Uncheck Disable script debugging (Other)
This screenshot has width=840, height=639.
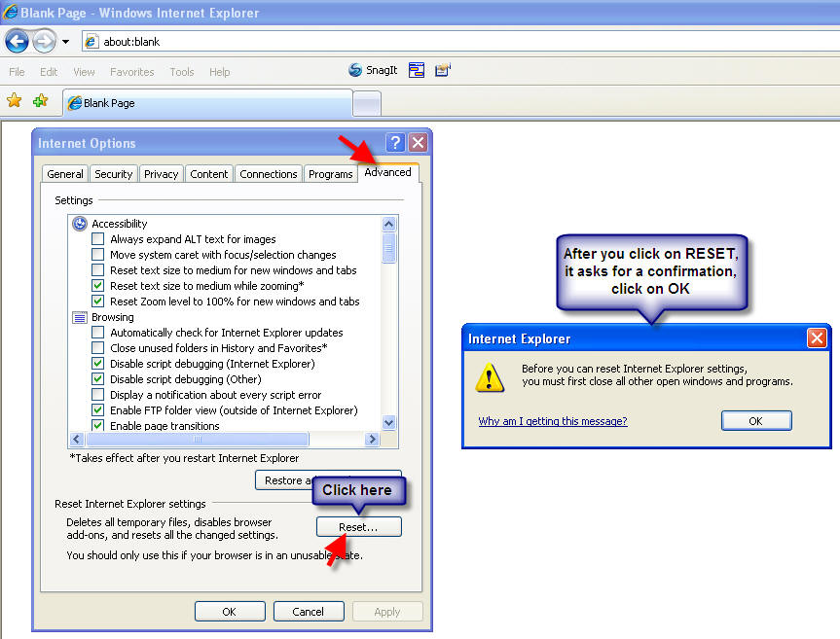97,379
